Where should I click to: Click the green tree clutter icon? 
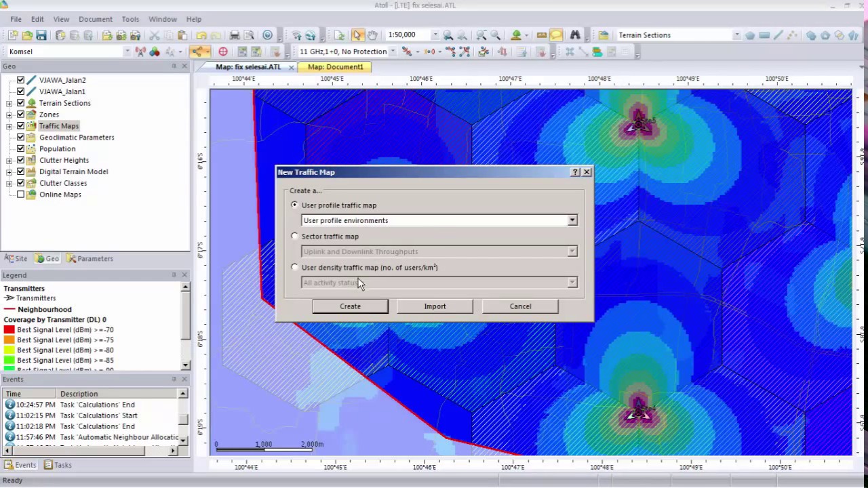click(517, 35)
